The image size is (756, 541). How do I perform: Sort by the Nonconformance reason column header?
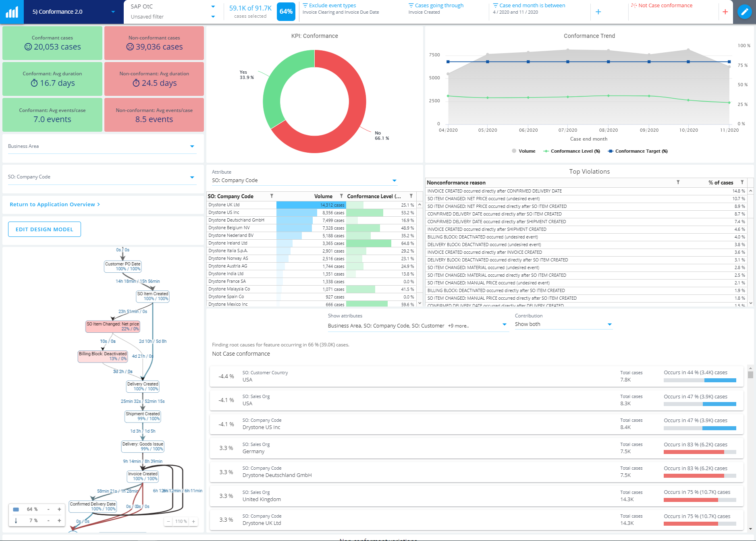click(456, 182)
